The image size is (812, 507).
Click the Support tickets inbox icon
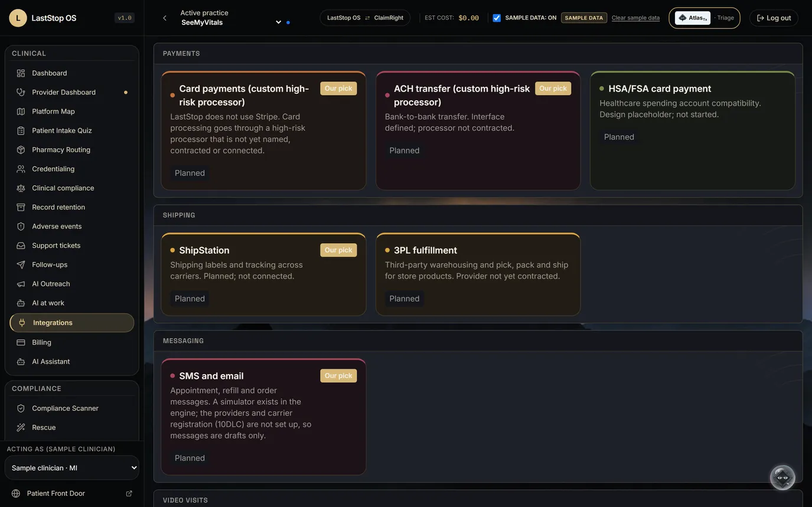(21, 246)
